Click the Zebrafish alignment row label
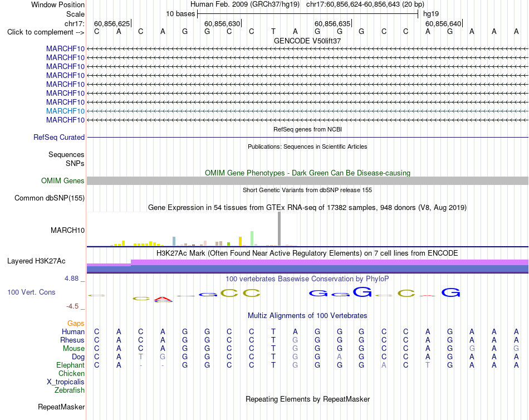 point(69,390)
